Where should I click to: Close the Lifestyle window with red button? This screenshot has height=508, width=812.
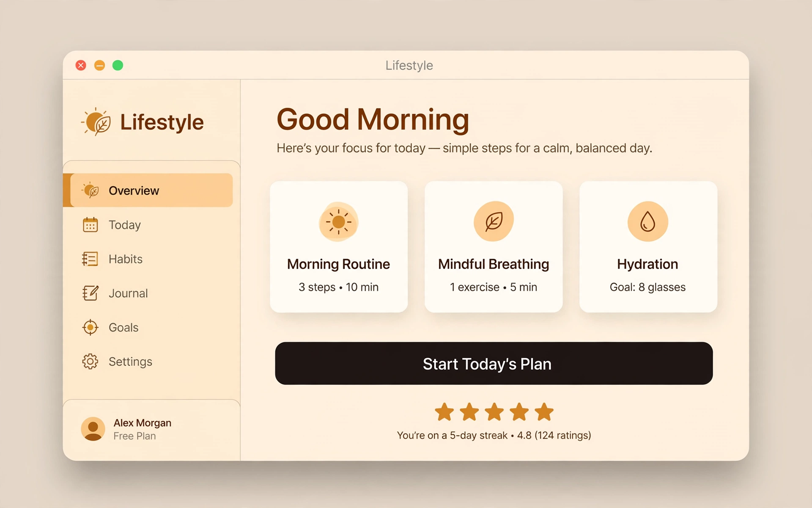click(81, 65)
